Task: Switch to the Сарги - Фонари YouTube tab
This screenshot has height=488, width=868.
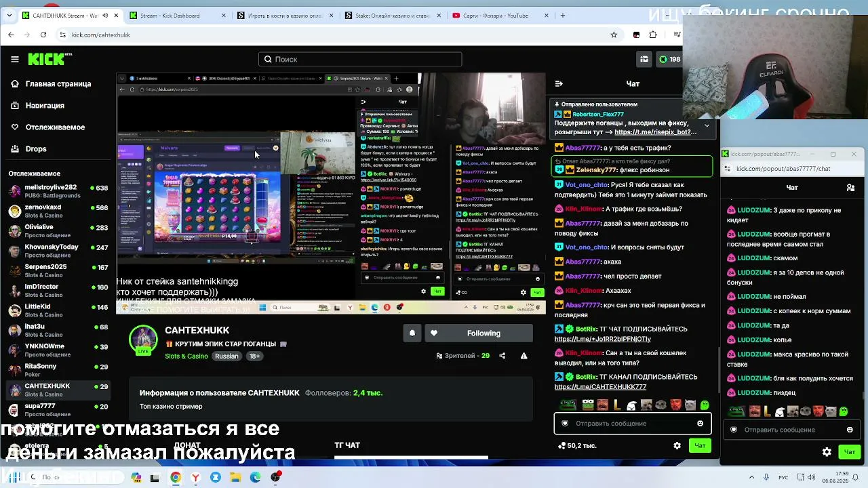Action: pos(500,16)
